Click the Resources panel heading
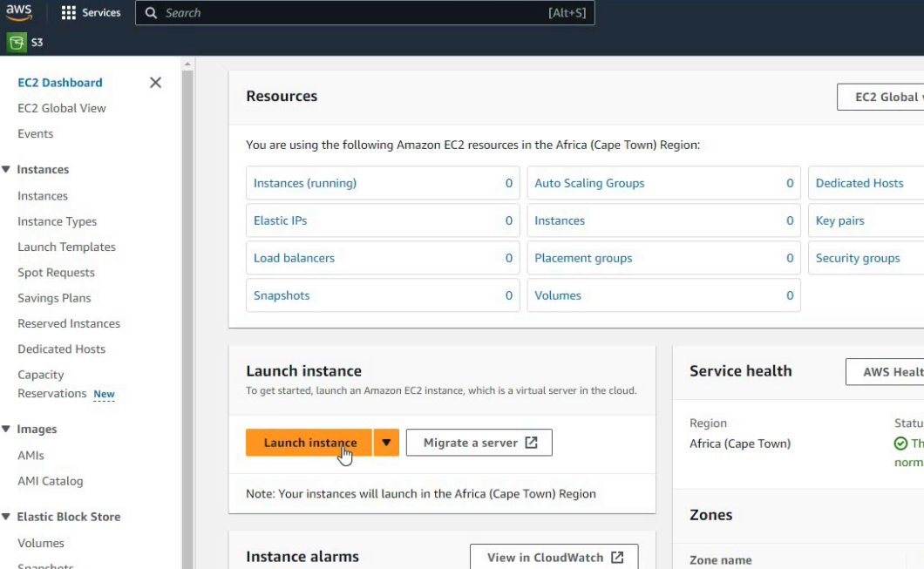 pyautogui.click(x=282, y=96)
